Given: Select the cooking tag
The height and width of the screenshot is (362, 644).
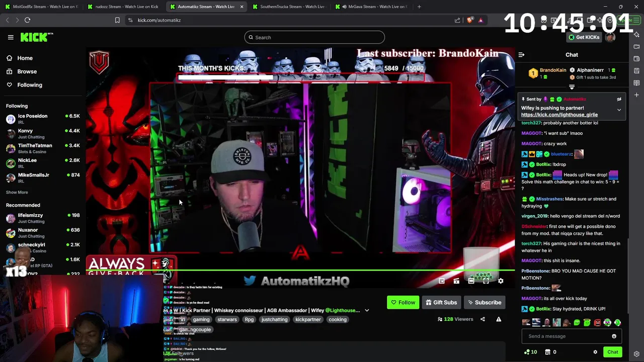Looking at the screenshot, I should (338, 319).
